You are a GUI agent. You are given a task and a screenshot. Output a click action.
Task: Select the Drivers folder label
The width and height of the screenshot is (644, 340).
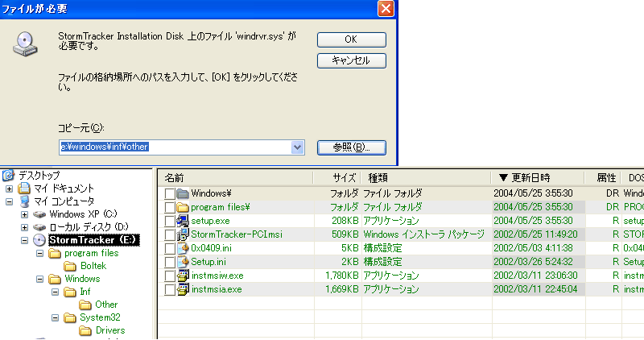click(110, 330)
